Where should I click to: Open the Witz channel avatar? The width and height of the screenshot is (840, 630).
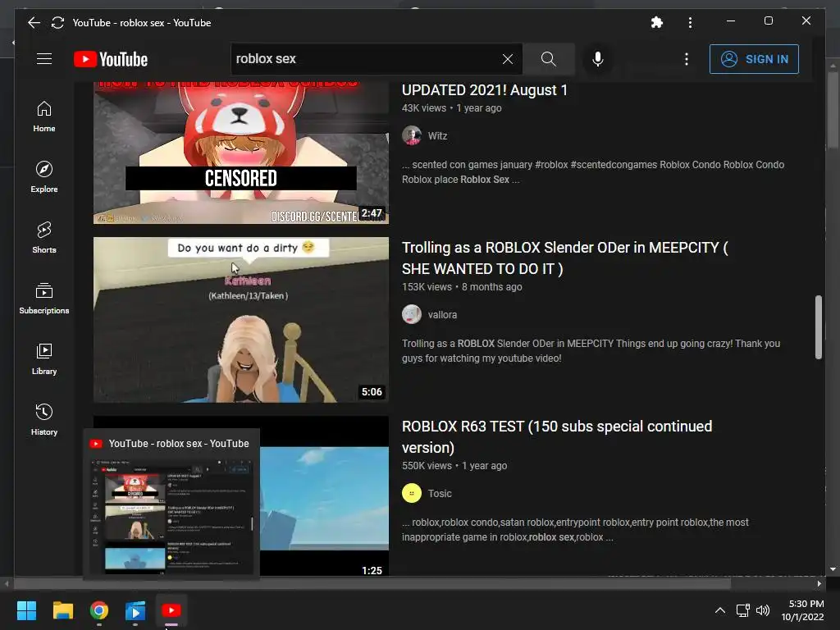tap(412, 135)
